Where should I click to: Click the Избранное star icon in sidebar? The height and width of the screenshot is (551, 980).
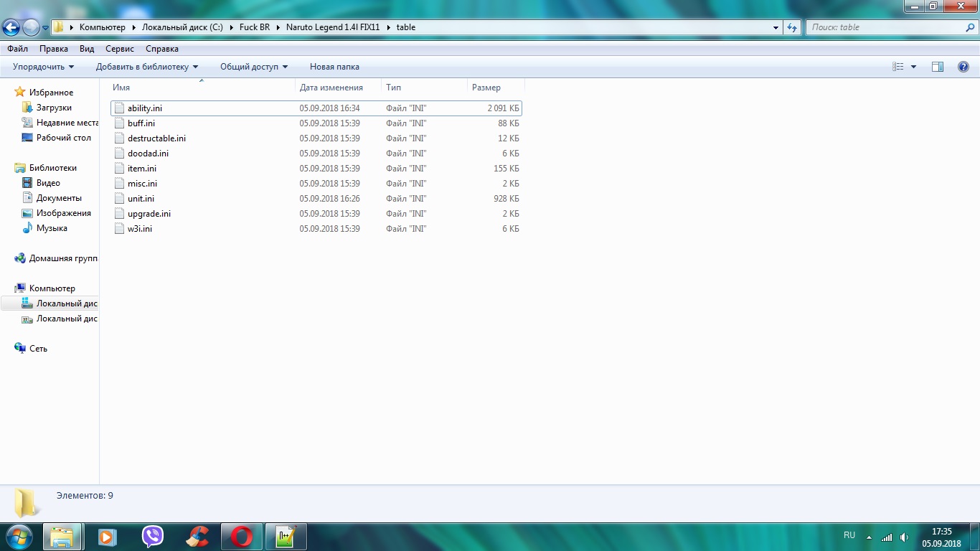20,93
